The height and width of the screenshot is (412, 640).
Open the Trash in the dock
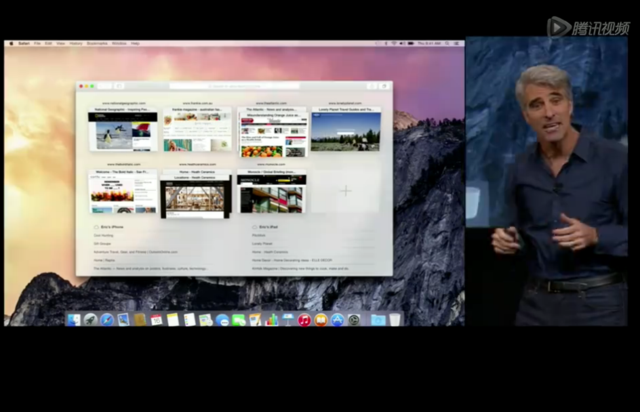coord(395,320)
